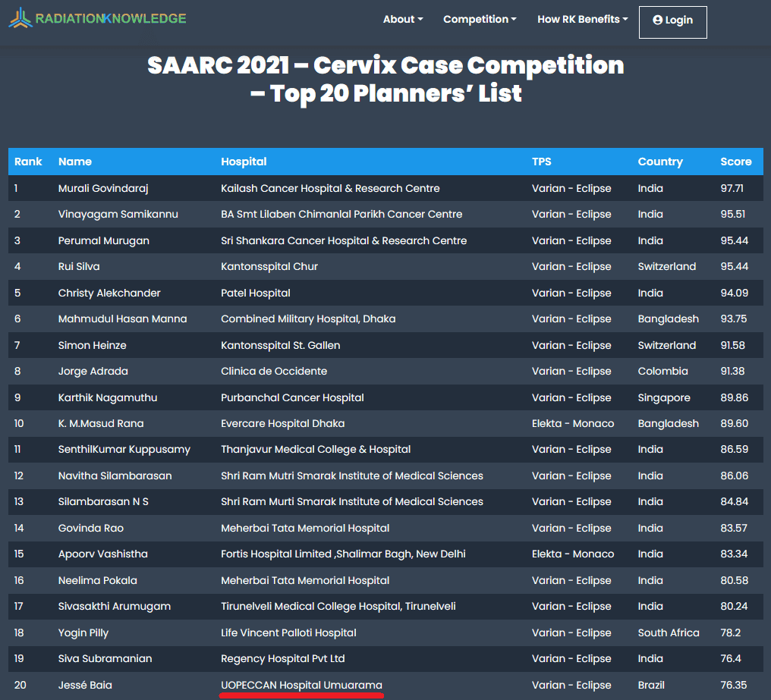Screen dimensions: 771x700
Task: Select the name Simon Heinze
Action: (92, 346)
